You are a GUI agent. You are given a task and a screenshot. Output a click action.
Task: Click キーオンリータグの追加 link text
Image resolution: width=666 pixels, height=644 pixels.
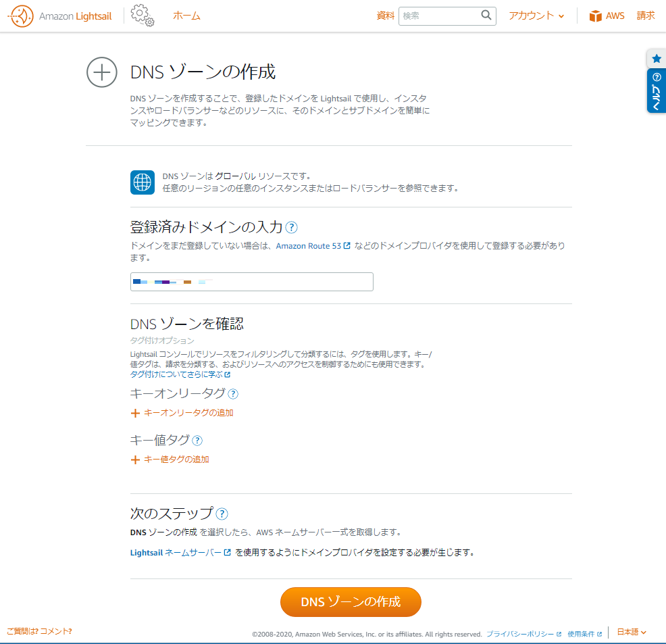188,413
